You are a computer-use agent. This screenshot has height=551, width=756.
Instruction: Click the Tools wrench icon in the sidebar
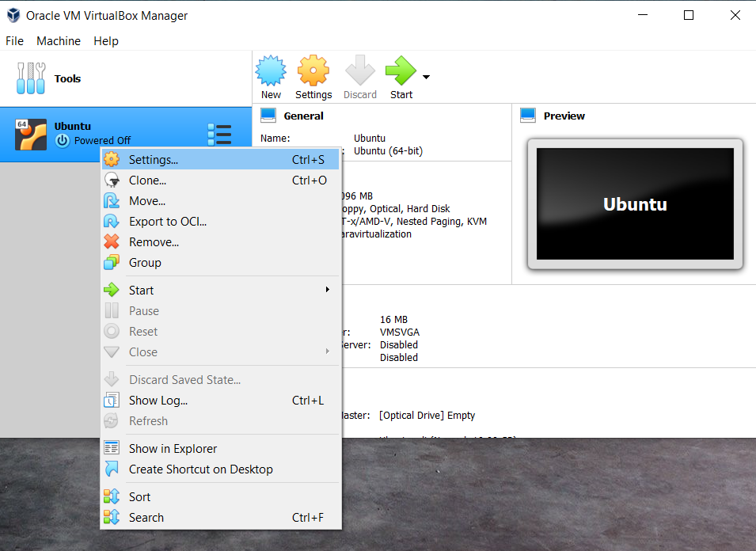(x=31, y=78)
